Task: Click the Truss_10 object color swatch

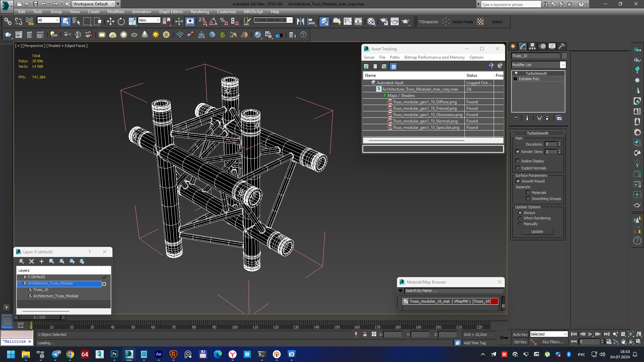Action: point(564,56)
